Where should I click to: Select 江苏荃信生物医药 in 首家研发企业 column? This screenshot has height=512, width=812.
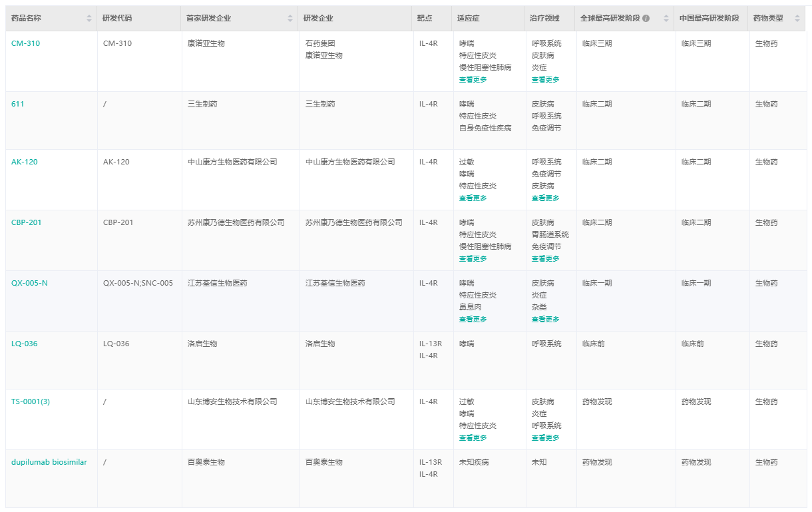[218, 283]
